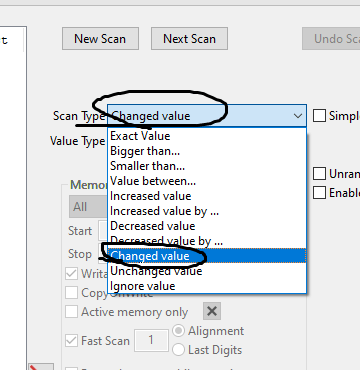Choose the Bigger than... scan option
360x370 pixels.
pos(207,151)
